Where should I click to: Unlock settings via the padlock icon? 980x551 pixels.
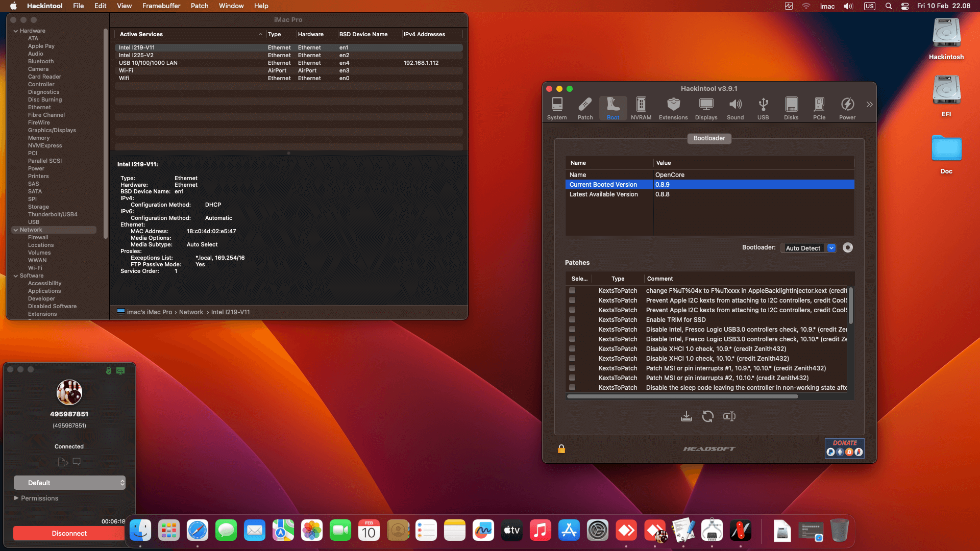tap(560, 449)
